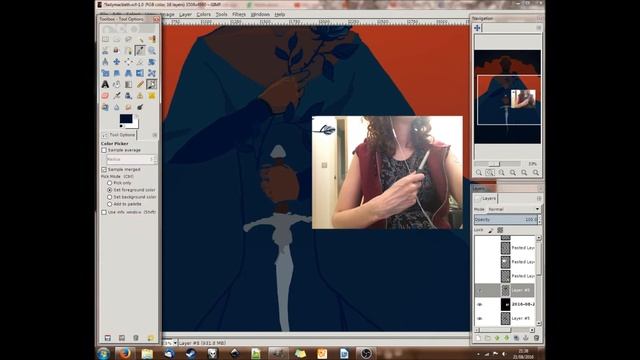Toggle Use info window checkbox
This screenshot has width=640, height=360.
(x=104, y=212)
